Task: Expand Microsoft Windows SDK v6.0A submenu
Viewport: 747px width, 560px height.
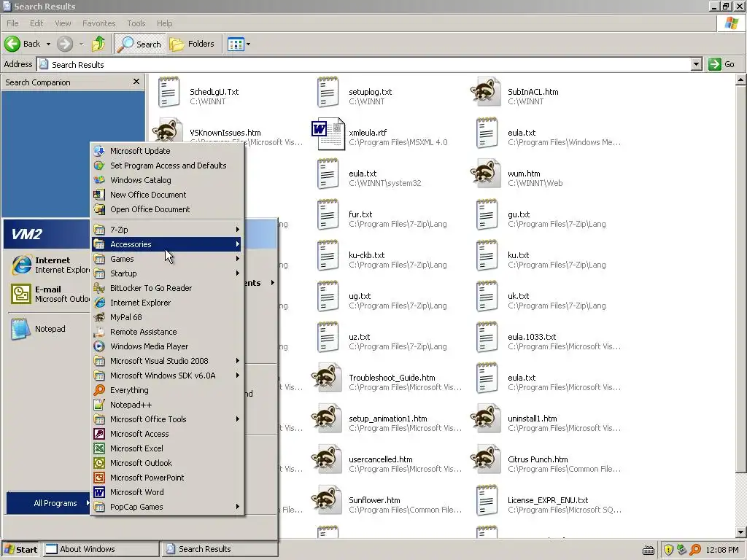Action: 167,376
